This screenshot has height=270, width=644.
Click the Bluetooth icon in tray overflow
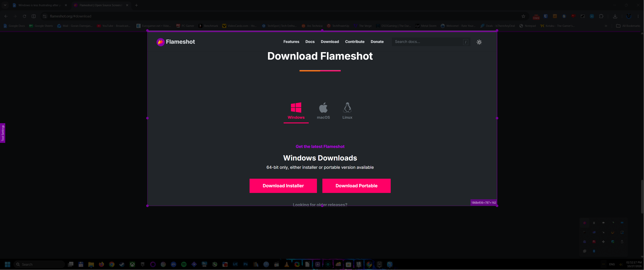(x=594, y=251)
